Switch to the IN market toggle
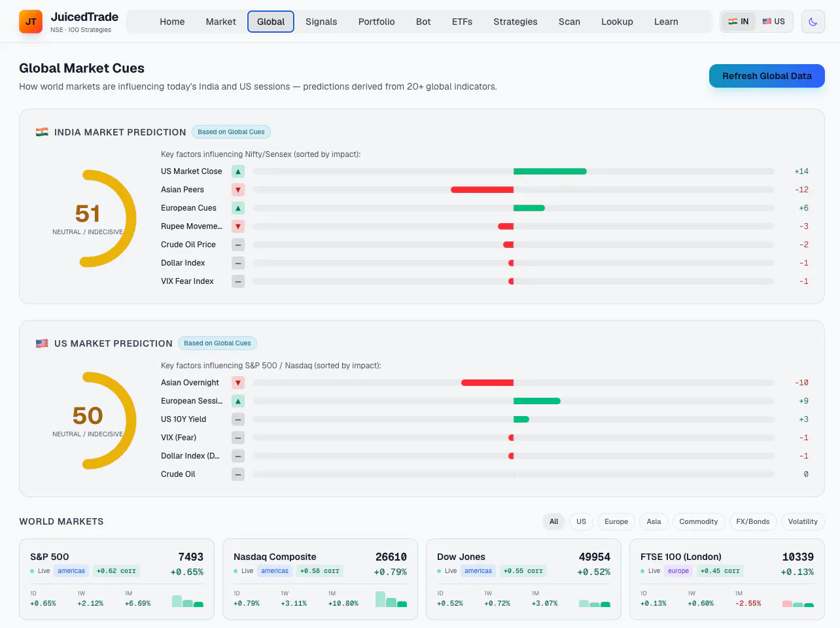 pyautogui.click(x=739, y=22)
